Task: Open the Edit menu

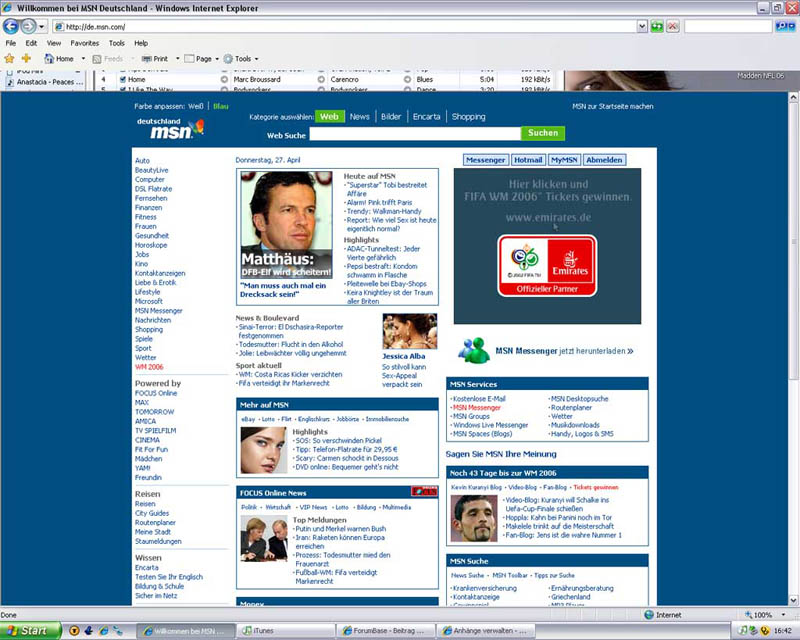Action: coord(31,43)
